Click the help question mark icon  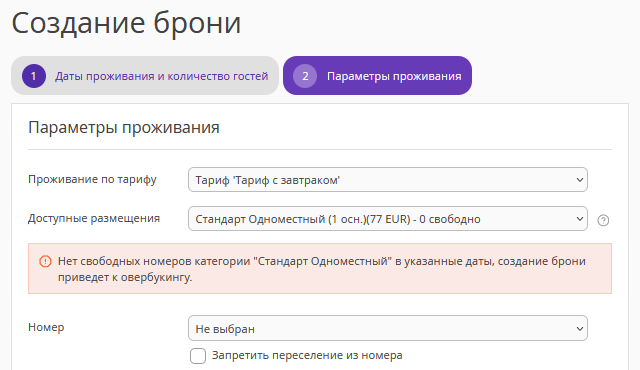[603, 220]
